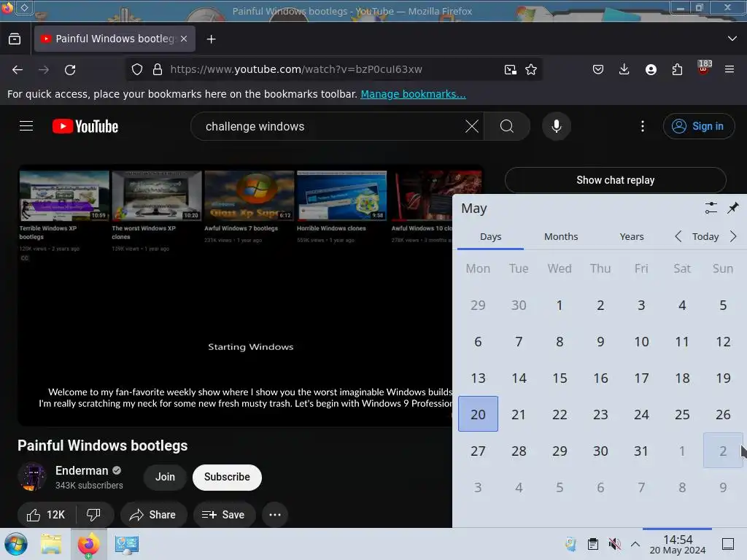Share the video
Image resolution: width=747 pixels, height=560 pixels.
click(x=153, y=515)
